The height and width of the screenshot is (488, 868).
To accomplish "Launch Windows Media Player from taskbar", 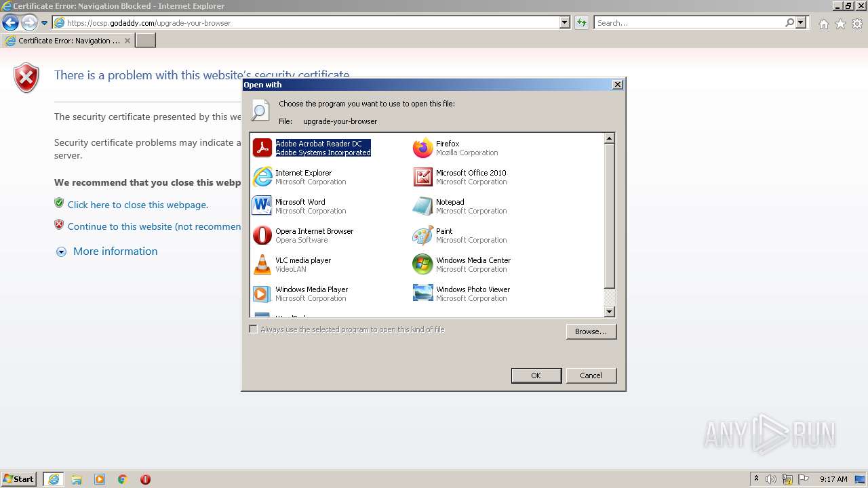I will point(100,479).
